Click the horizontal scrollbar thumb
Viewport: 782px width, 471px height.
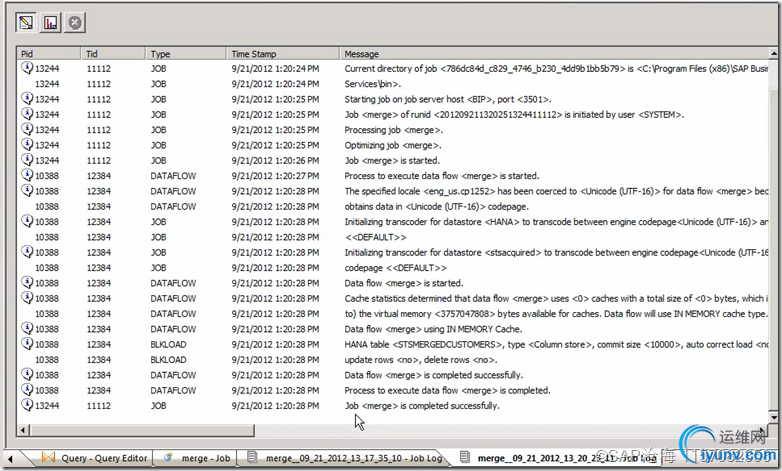(x=142, y=430)
